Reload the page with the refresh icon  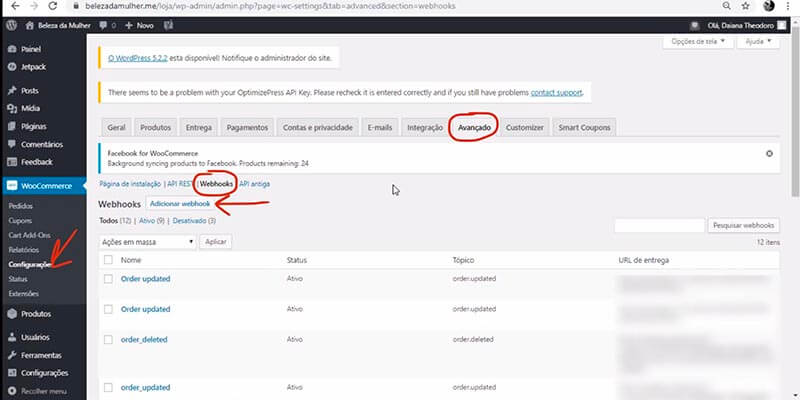pyautogui.click(x=53, y=6)
